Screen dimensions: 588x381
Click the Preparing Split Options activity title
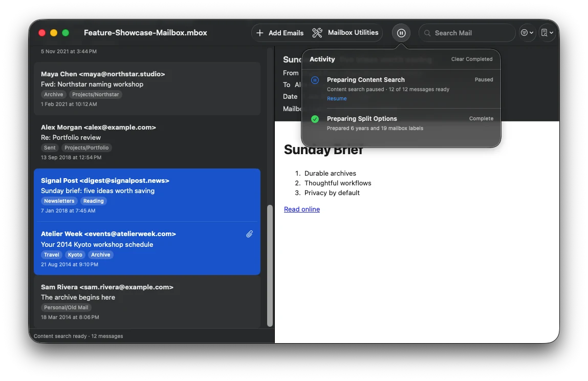(362, 119)
